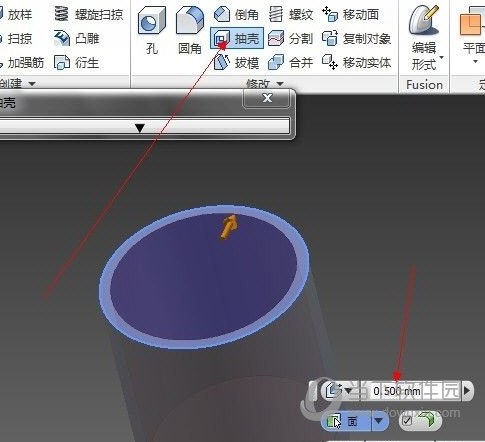Expand the 抽壳 dialog's black triangle bar
This screenshot has width=485, height=442.
pos(140,127)
